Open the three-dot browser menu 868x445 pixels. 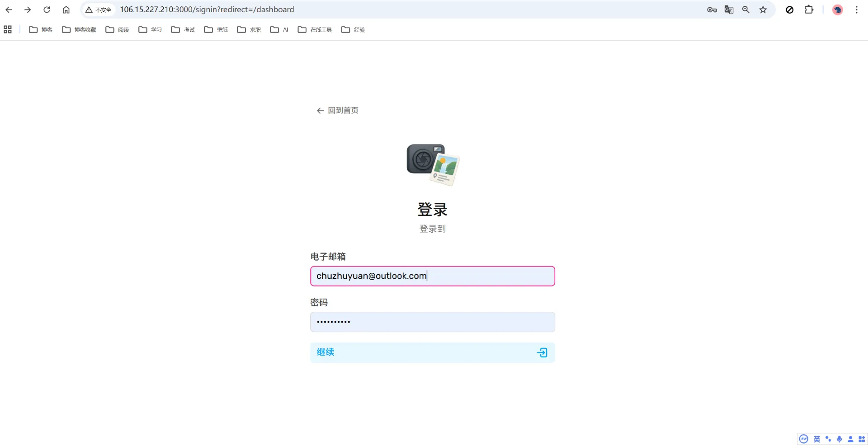857,9
